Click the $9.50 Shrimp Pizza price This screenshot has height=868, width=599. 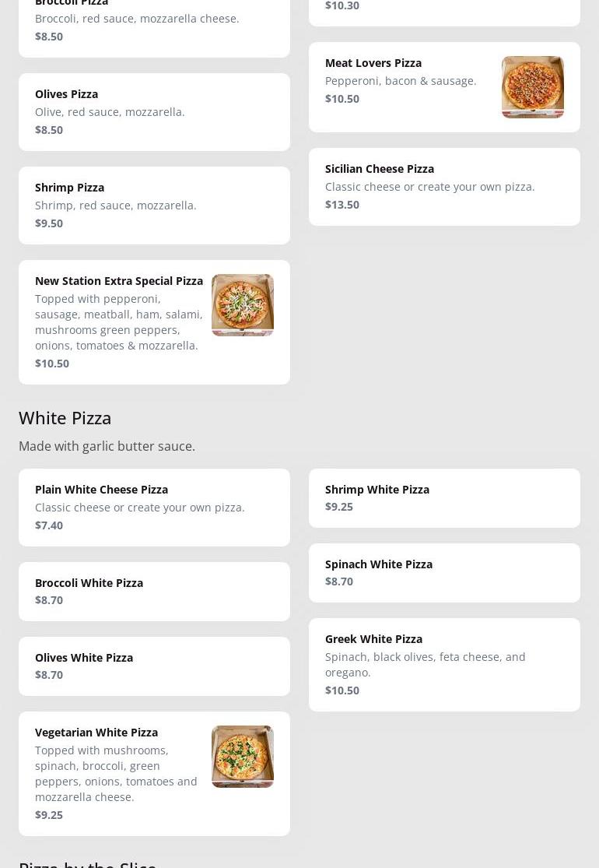pos(49,223)
